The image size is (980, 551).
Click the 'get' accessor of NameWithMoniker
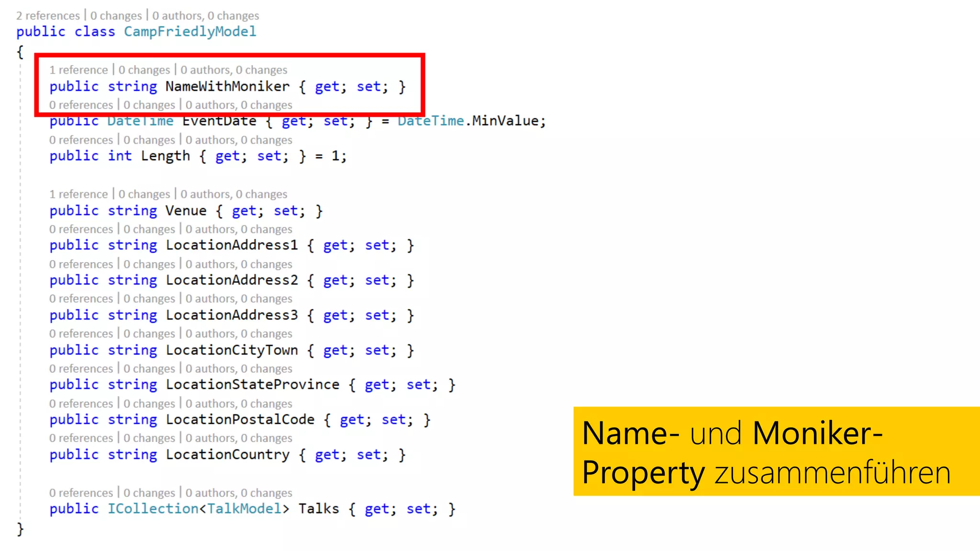tap(327, 87)
